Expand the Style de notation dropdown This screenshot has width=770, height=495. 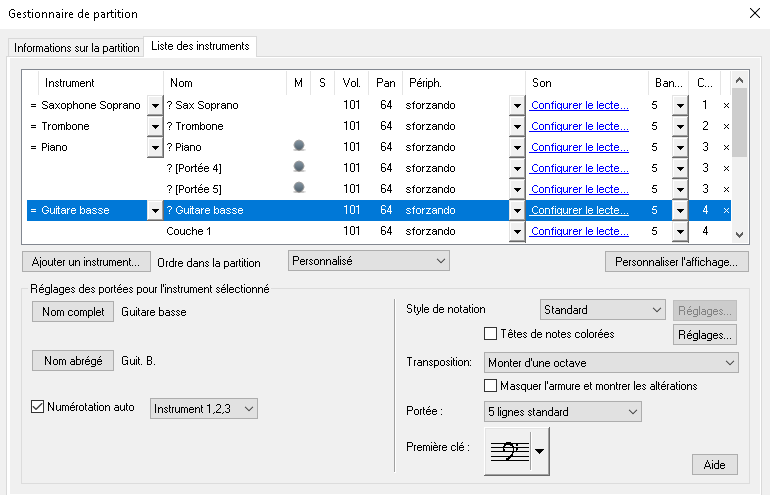tap(602, 310)
